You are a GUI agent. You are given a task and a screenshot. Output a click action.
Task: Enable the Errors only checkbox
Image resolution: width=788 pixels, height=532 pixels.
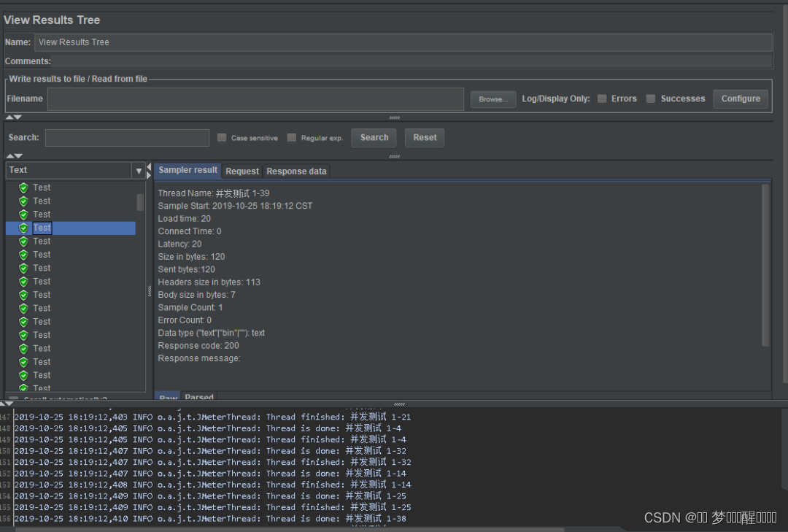pyautogui.click(x=601, y=99)
